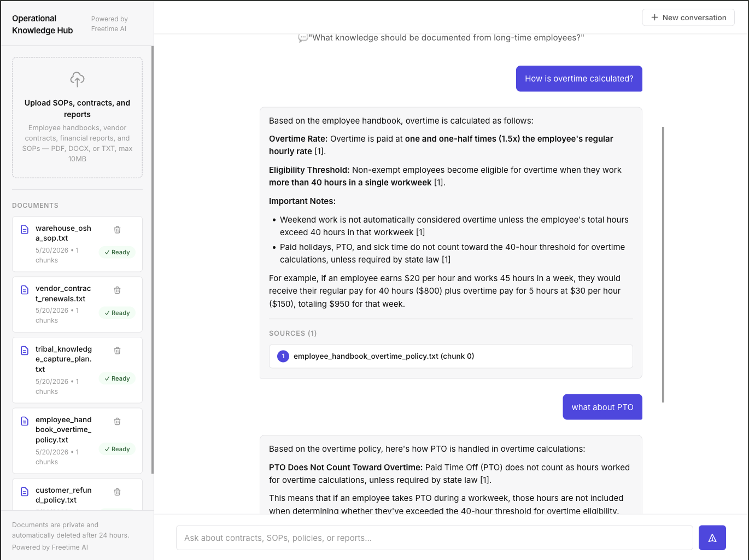Click 'Powered by Freetime AI' in the header

(109, 24)
